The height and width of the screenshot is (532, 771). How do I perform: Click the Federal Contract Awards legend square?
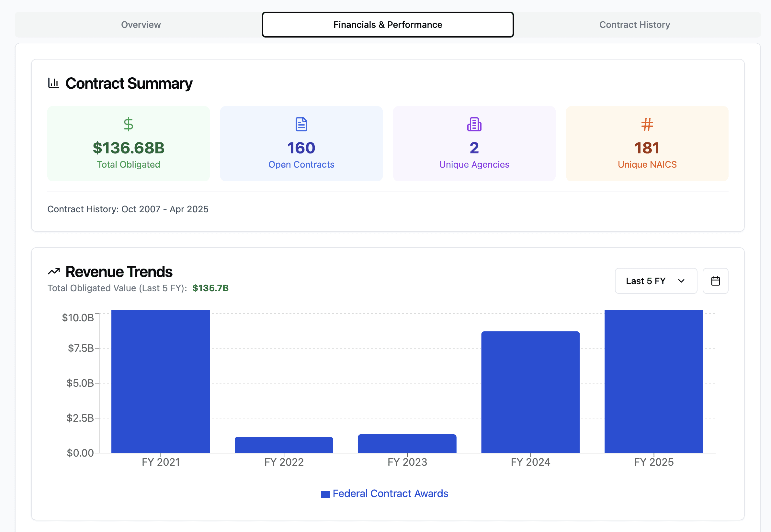point(325,494)
